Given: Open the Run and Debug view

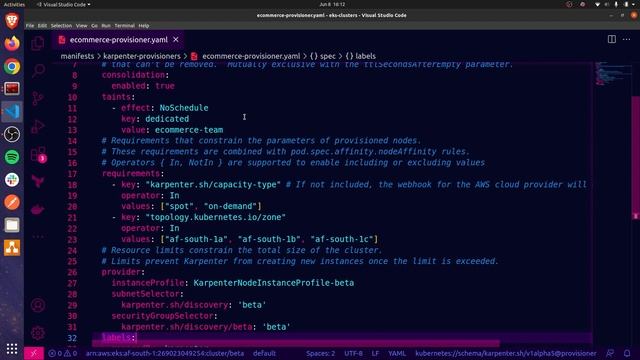Looking at the screenshot, I should pos(38,126).
